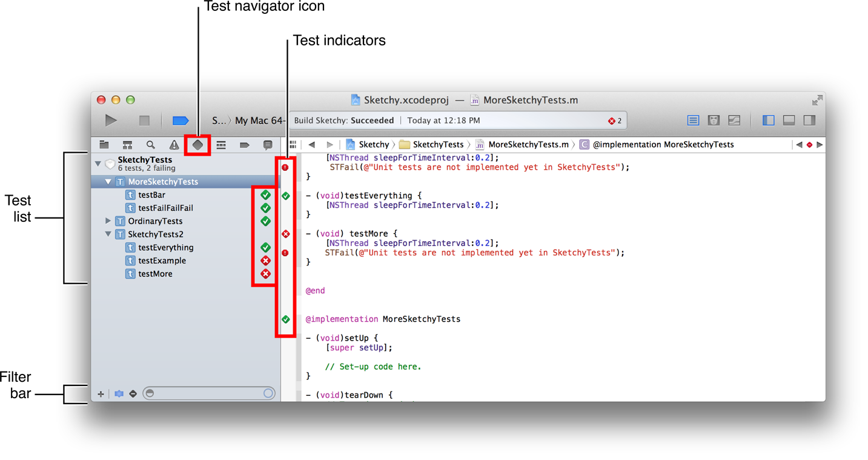Open the Sketchy project jump bar segment
Image resolution: width=868 pixels, height=460 pixels.
point(368,144)
